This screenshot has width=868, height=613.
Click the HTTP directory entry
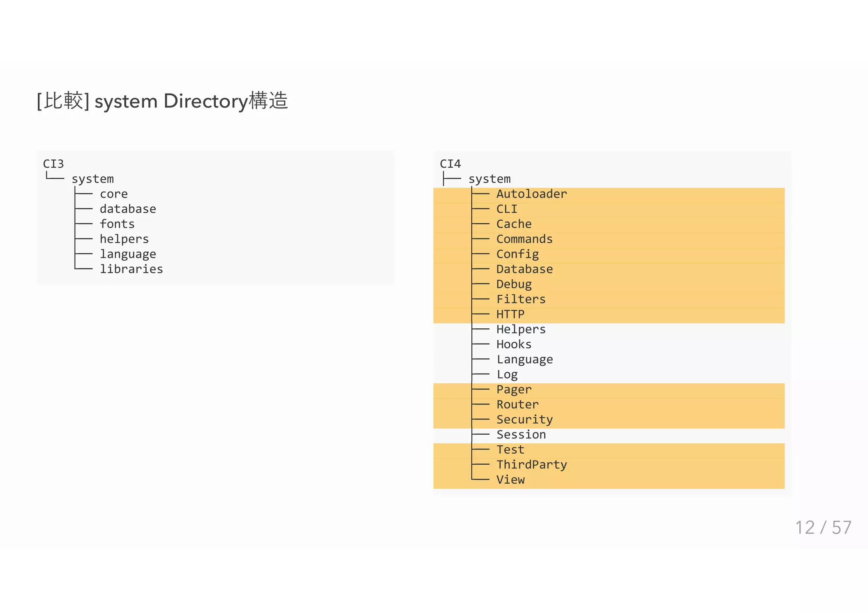pos(510,314)
